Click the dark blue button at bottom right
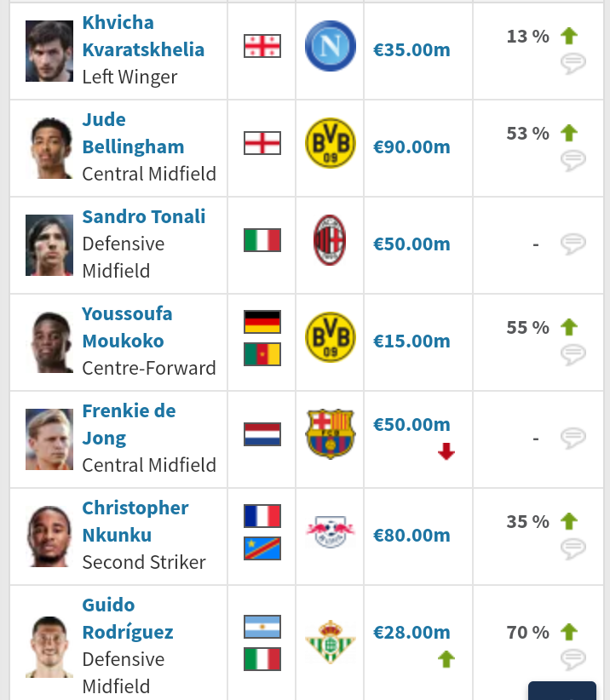The image size is (610, 700). (561, 691)
